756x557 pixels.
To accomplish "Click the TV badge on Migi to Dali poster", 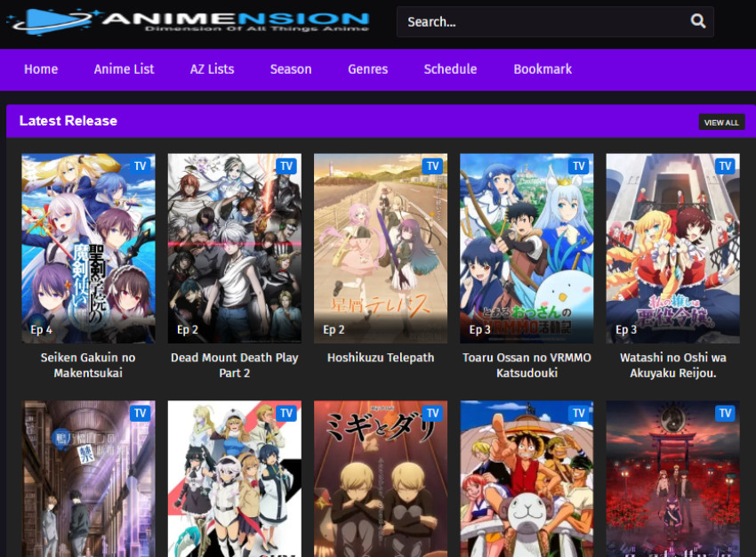I will tap(431, 413).
